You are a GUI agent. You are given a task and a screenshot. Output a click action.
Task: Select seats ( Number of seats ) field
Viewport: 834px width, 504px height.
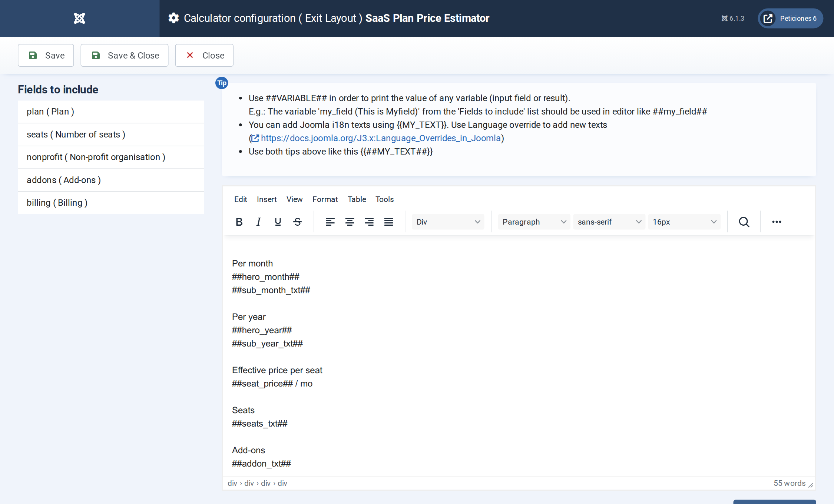click(x=111, y=135)
